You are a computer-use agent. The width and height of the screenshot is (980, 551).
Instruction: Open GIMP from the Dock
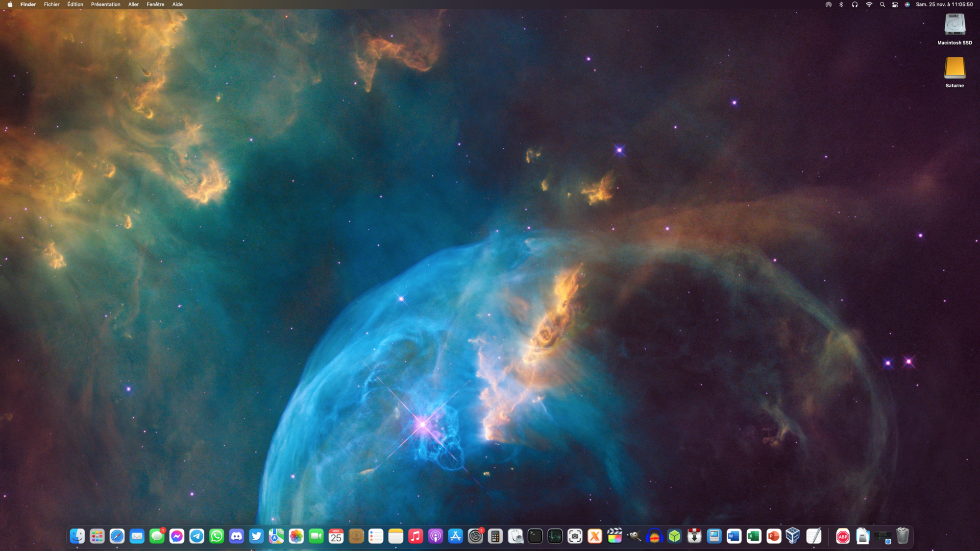634,536
